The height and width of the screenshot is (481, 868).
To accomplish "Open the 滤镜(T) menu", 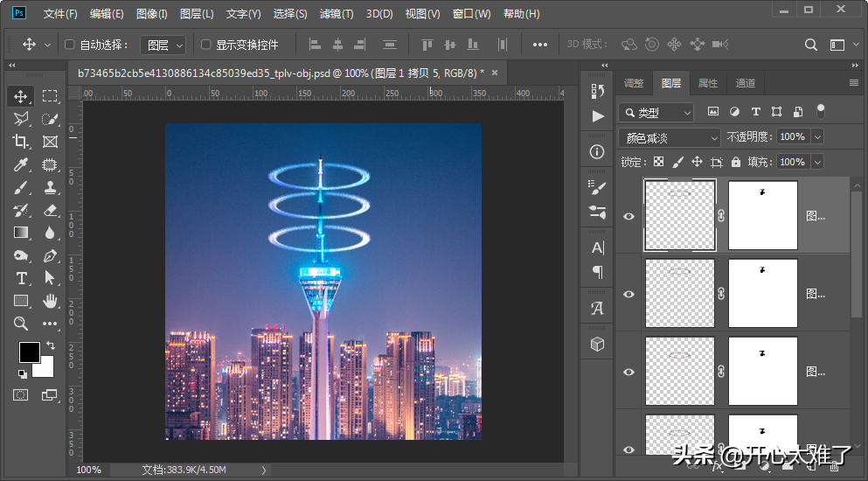I will pos(337,14).
